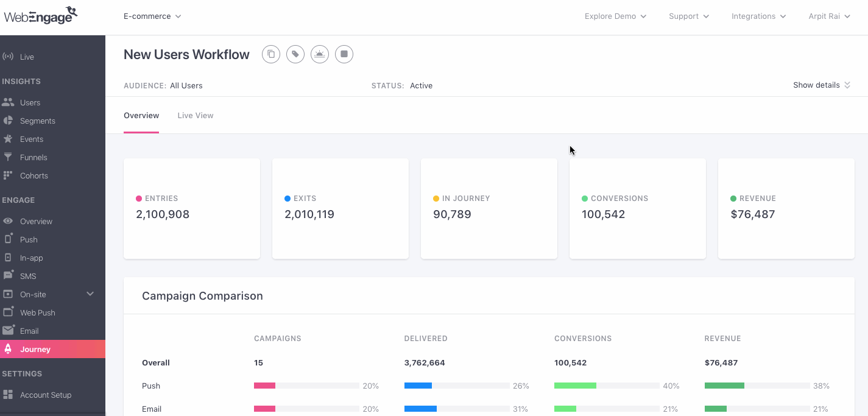The height and width of the screenshot is (416, 868).
Task: Open the Explore Demo dropdown
Action: pos(615,16)
